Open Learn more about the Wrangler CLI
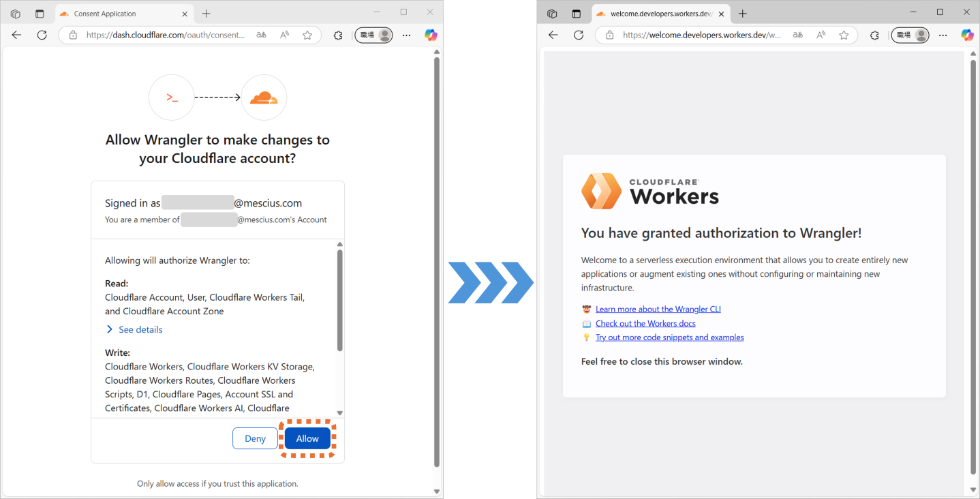The width and height of the screenshot is (980, 499). [658, 309]
